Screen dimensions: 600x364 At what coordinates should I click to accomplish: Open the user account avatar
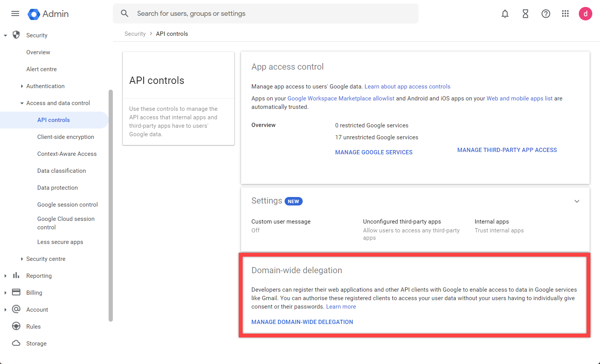click(x=585, y=14)
